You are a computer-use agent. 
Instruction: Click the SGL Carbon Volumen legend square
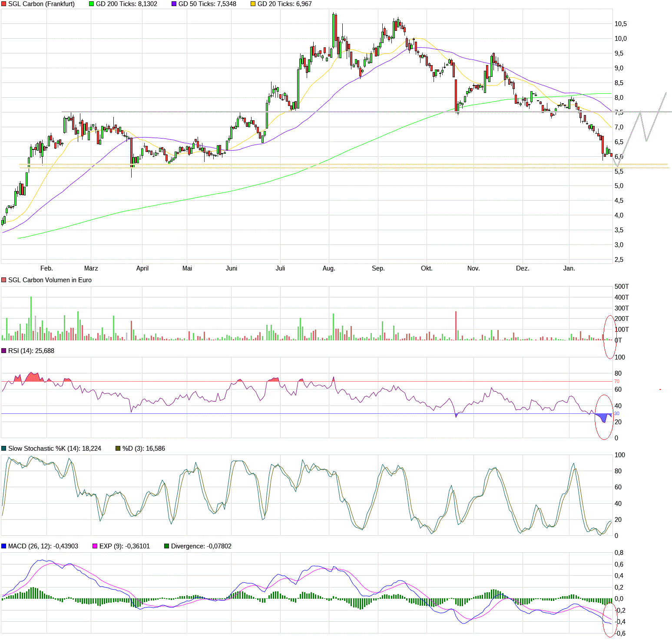4,280
